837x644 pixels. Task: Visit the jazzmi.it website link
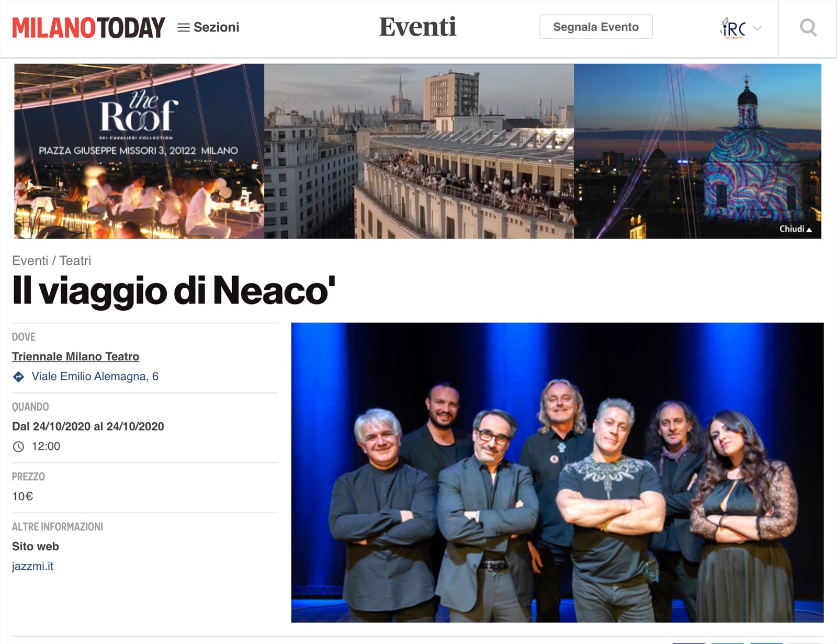32,566
